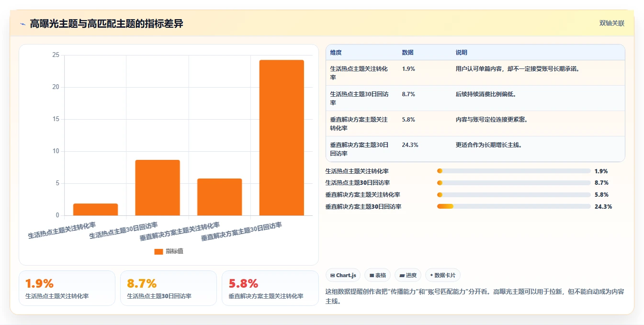Click the summary paragraph starting 这组数据提醒创作者

pos(475,296)
